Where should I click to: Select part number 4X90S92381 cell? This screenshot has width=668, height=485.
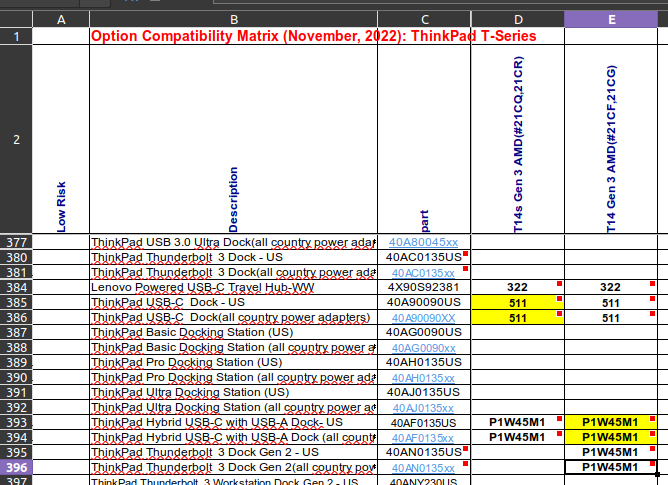[x=424, y=287]
